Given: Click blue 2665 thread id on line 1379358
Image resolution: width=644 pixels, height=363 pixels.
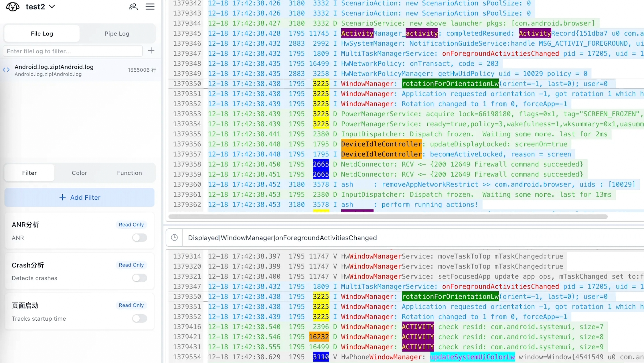Looking at the screenshot, I should pyautogui.click(x=321, y=164).
